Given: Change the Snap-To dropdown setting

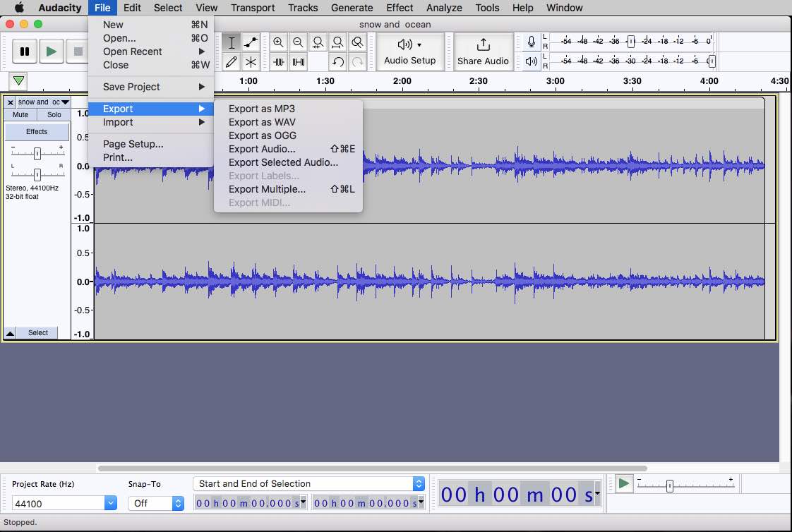Looking at the screenshot, I should (x=156, y=503).
